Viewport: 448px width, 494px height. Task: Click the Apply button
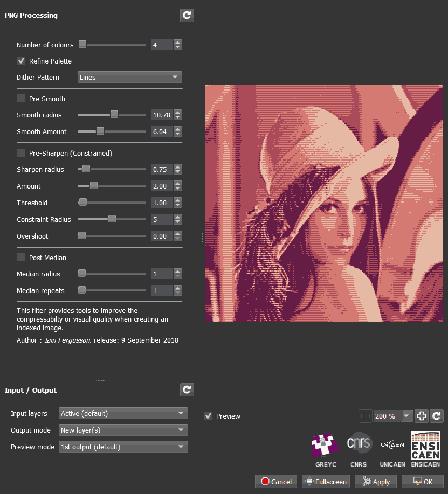pos(375,482)
